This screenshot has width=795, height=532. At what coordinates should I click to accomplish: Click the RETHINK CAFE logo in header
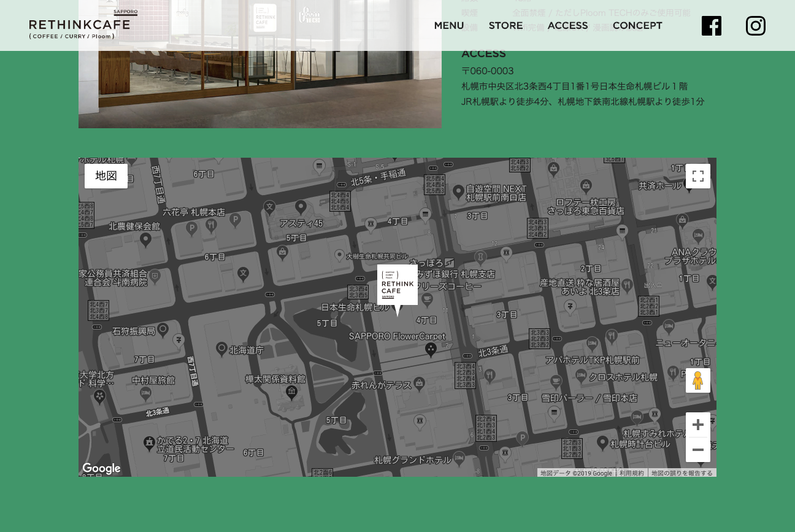[x=83, y=25]
